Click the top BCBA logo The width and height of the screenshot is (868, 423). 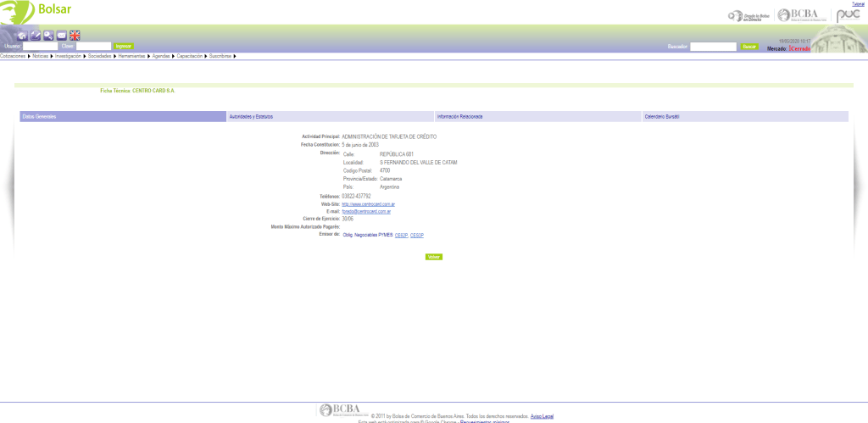click(x=802, y=15)
